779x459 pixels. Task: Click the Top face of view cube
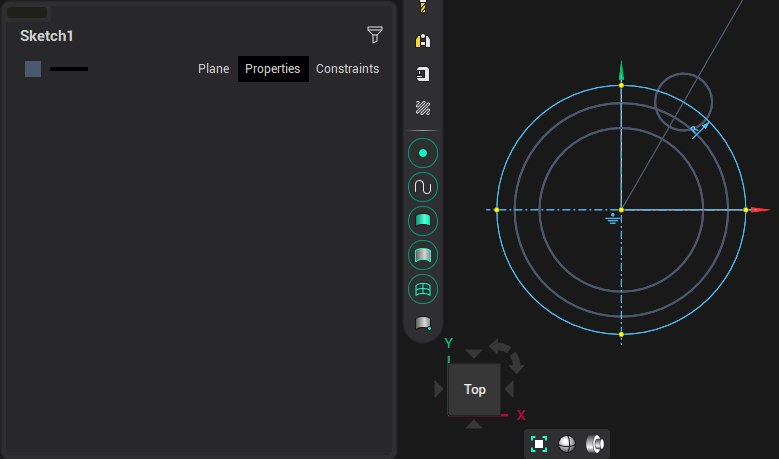coord(474,389)
